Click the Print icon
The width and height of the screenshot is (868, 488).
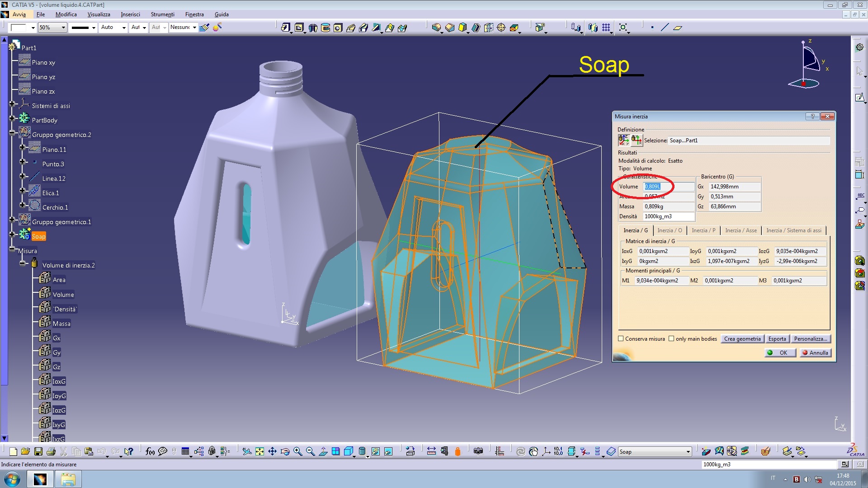[51, 451]
